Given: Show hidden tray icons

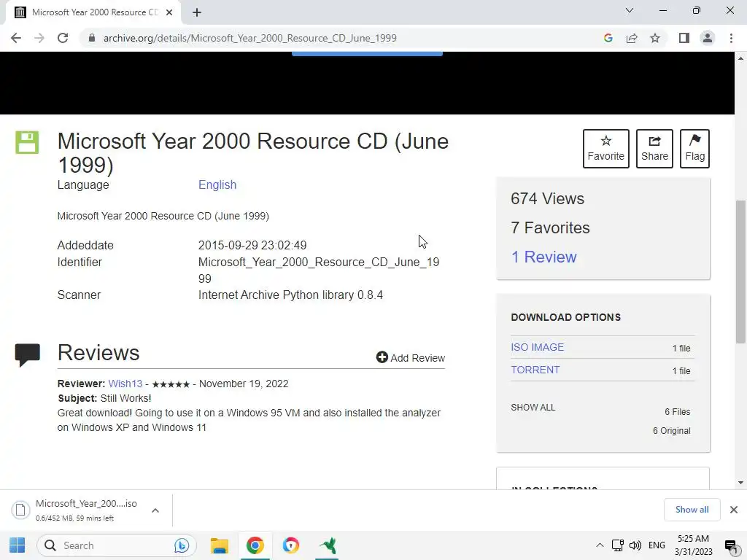Looking at the screenshot, I should [x=600, y=545].
